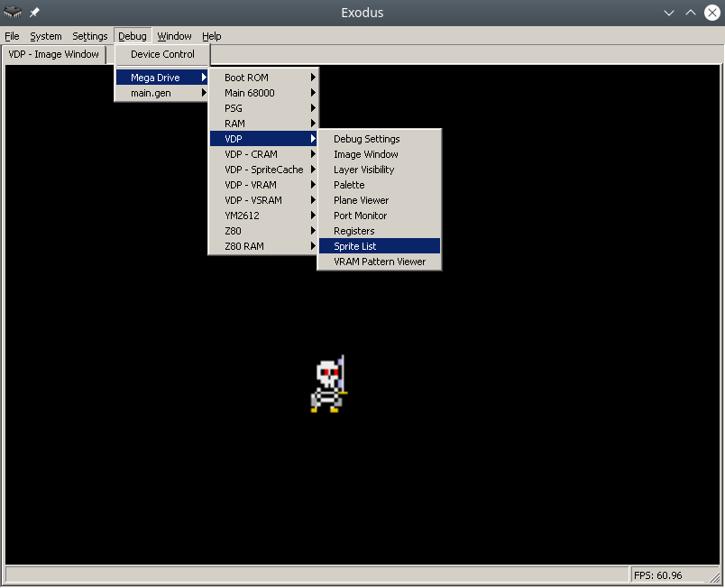This screenshot has height=588, width=725.
Task: Maximize the Exodus window
Action: (691, 13)
